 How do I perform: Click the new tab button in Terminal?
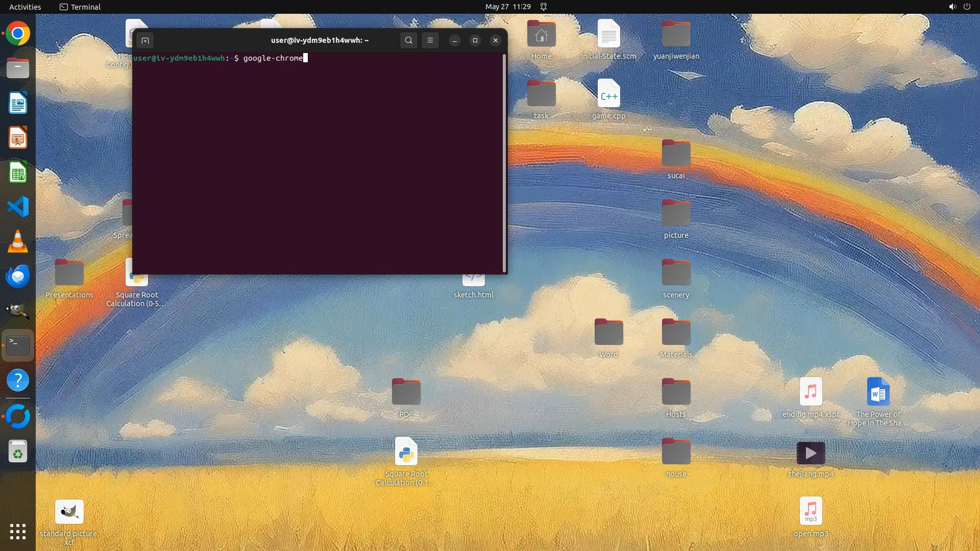pos(145,40)
